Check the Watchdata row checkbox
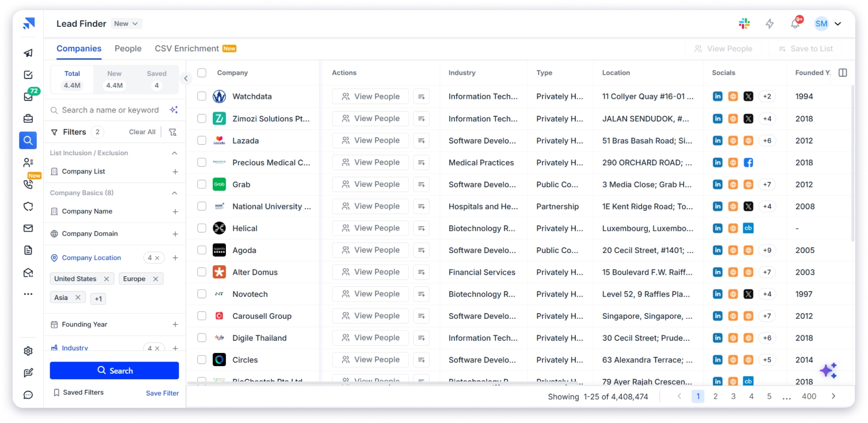868x423 pixels. click(x=202, y=96)
